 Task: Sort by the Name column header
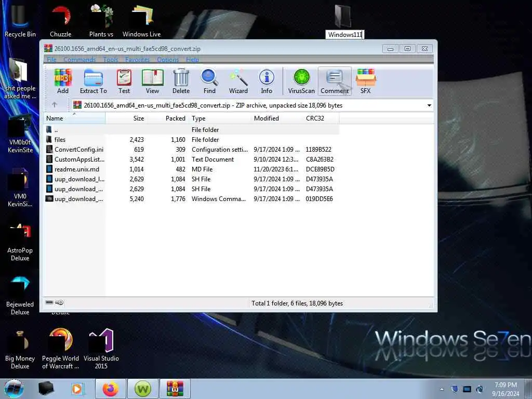(x=74, y=118)
